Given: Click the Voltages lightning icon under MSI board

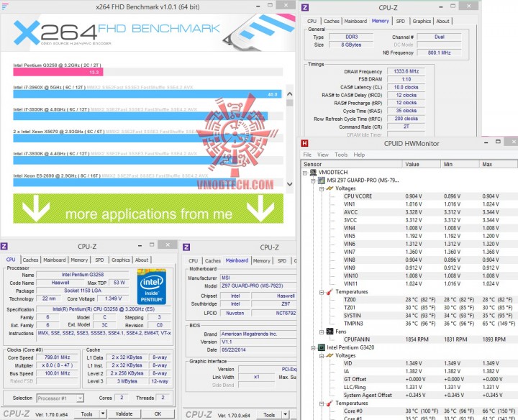Looking at the screenshot, I should point(330,188).
